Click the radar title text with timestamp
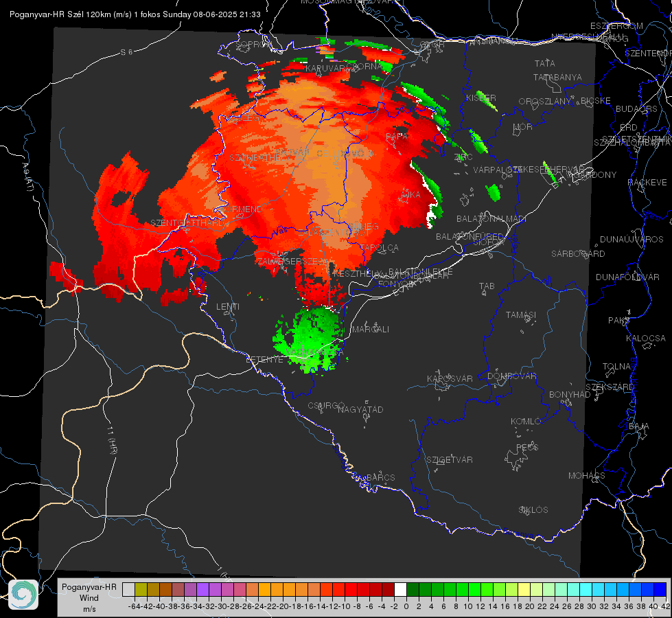The width and height of the screenshot is (672, 618). click(x=135, y=14)
